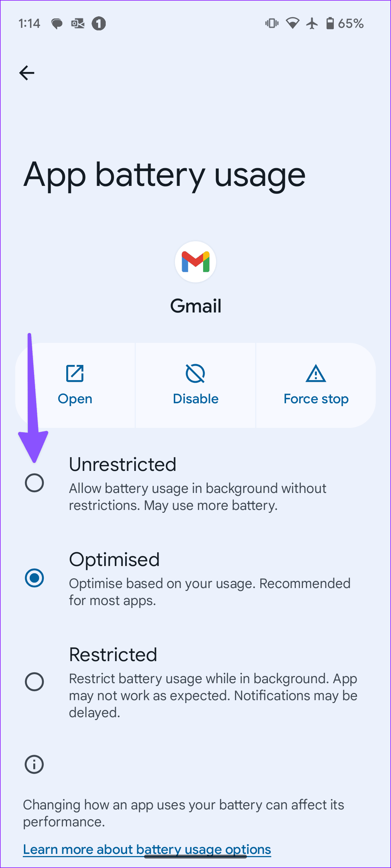Viewport: 391px width, 868px height.
Task: Select the Restricted battery option
Action: coord(34,682)
